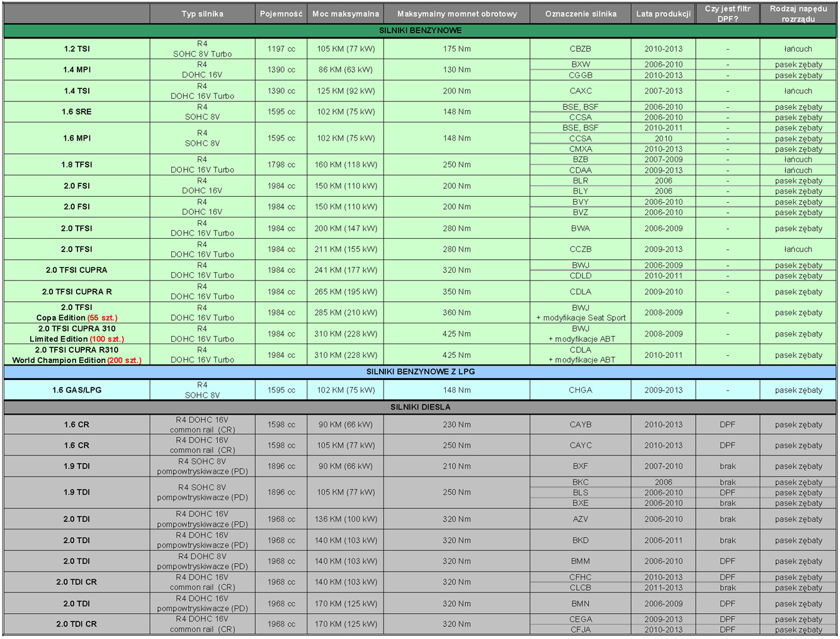The height and width of the screenshot is (639, 840).
Task: Click the World Champion Edition engine label
Action: (x=77, y=360)
